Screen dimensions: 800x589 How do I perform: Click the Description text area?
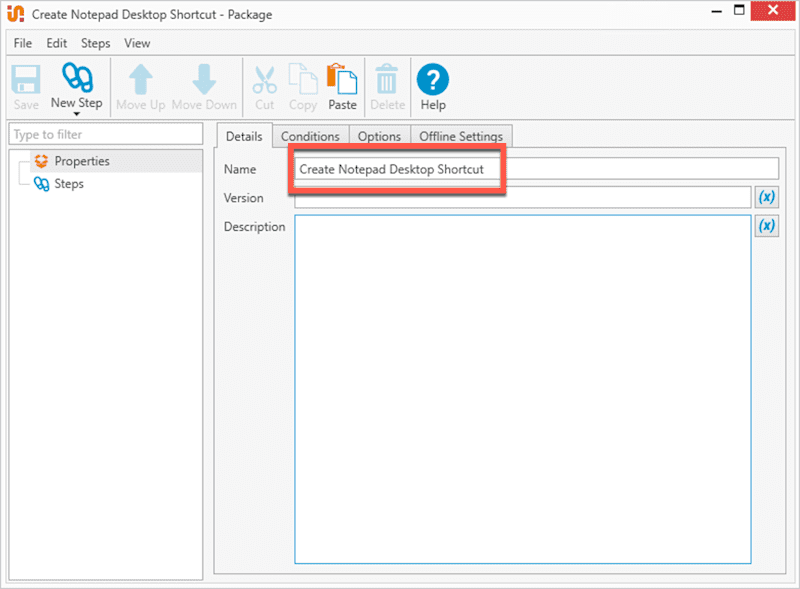[522, 389]
